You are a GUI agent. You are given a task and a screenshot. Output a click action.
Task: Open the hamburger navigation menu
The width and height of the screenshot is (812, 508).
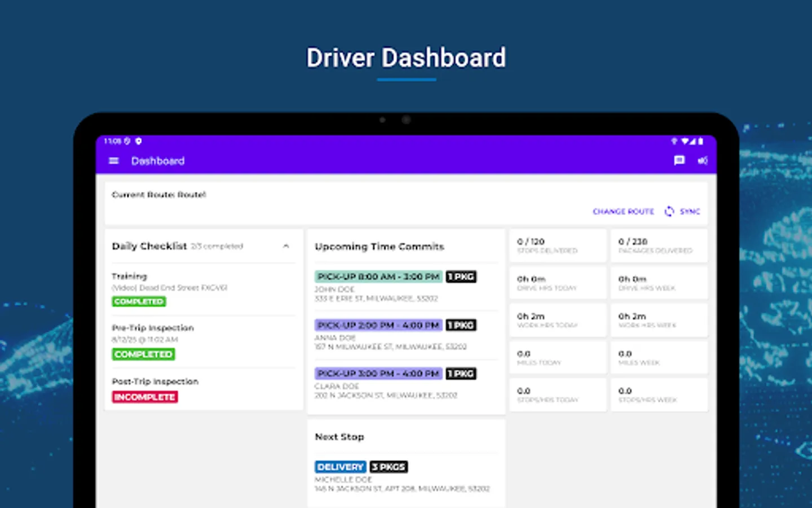(113, 161)
